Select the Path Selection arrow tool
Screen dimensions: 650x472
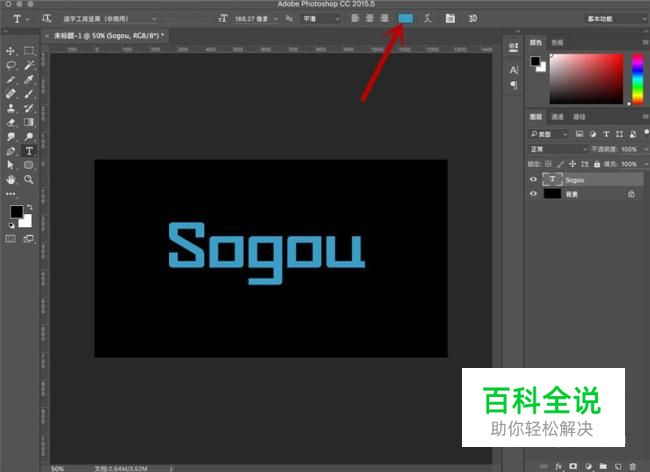10,165
